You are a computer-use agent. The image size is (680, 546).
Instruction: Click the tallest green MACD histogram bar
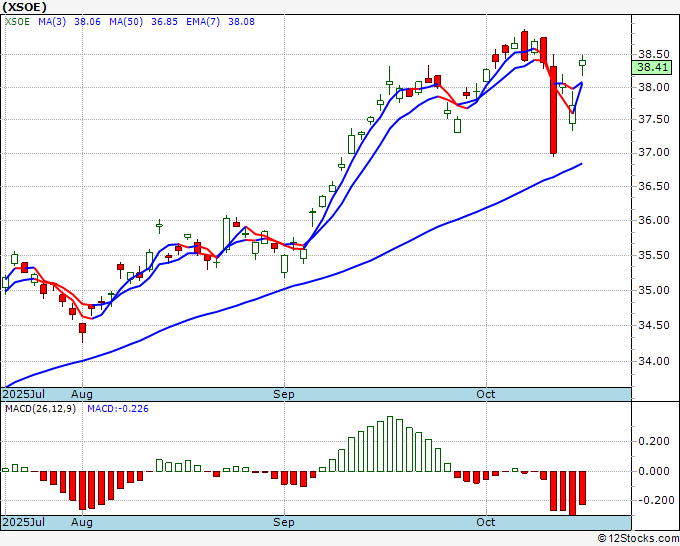coord(390,444)
